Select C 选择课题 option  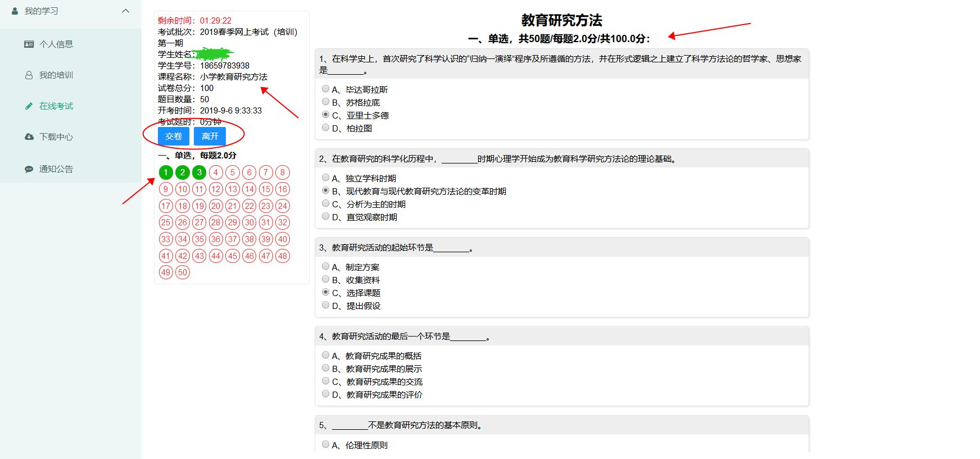[x=325, y=292]
